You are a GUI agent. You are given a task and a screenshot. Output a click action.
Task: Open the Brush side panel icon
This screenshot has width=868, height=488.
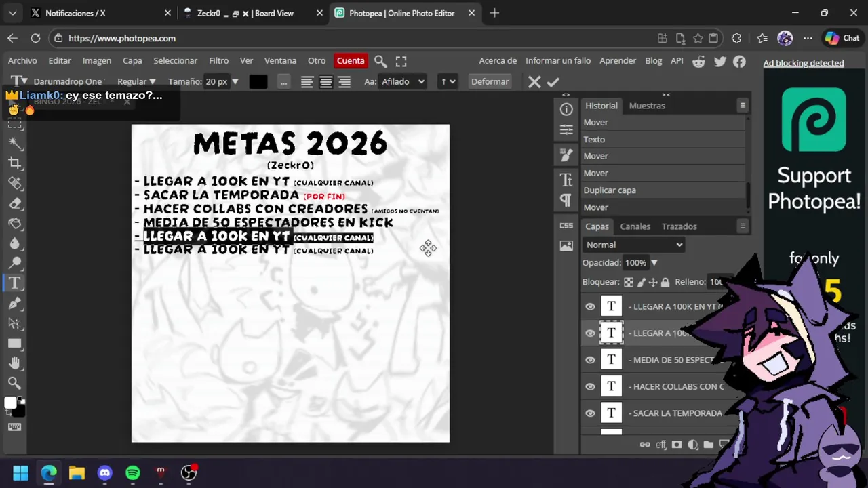tap(566, 155)
